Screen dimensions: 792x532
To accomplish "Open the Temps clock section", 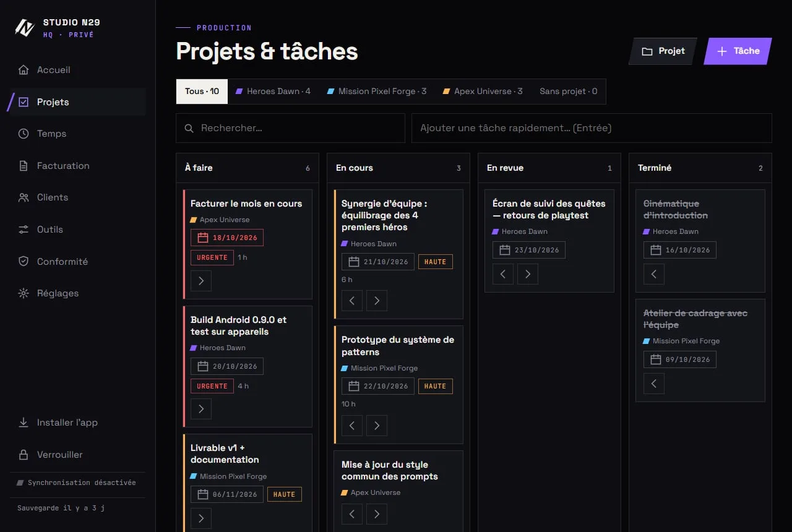I will point(77,134).
